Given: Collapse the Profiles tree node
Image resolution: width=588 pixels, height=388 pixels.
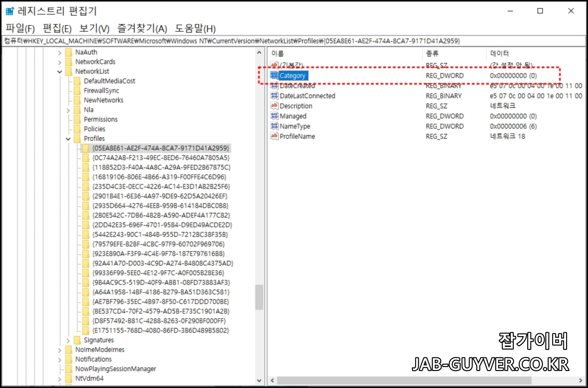Looking at the screenshot, I should point(68,139).
